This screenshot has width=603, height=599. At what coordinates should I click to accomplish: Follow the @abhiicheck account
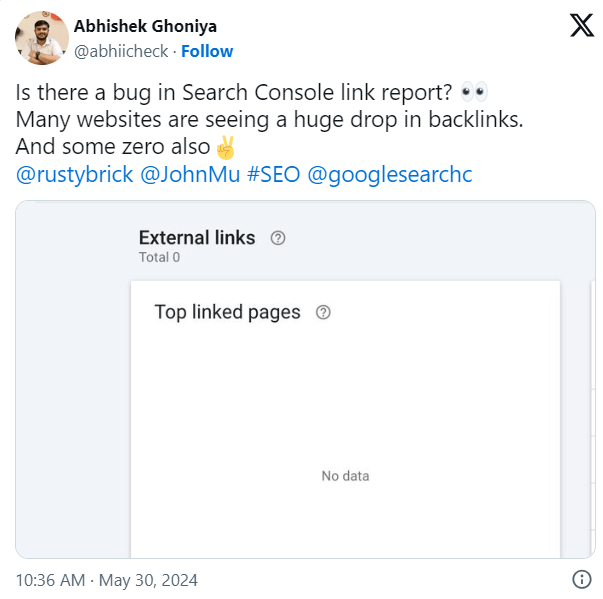207,51
